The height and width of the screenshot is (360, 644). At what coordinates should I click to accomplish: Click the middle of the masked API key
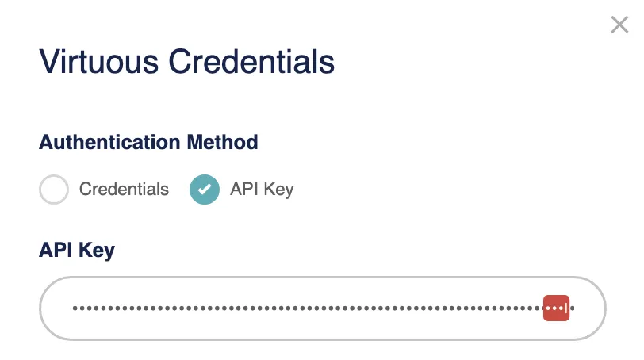[x=309, y=308]
